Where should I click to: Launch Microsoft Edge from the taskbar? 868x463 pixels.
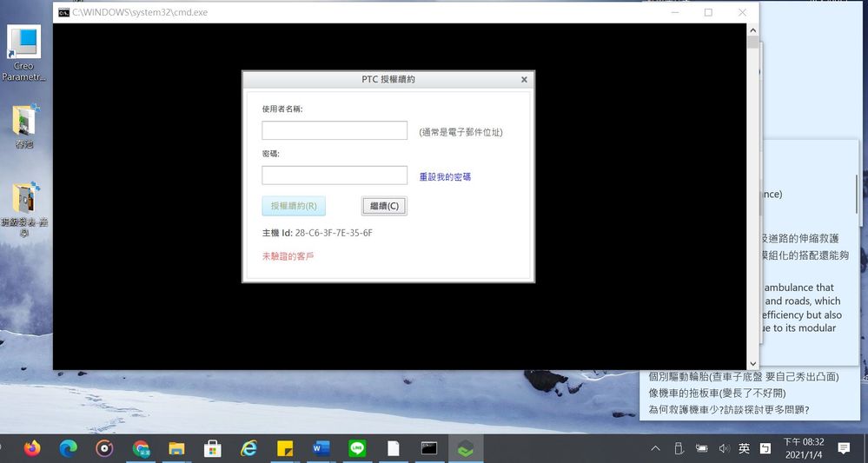(68, 448)
